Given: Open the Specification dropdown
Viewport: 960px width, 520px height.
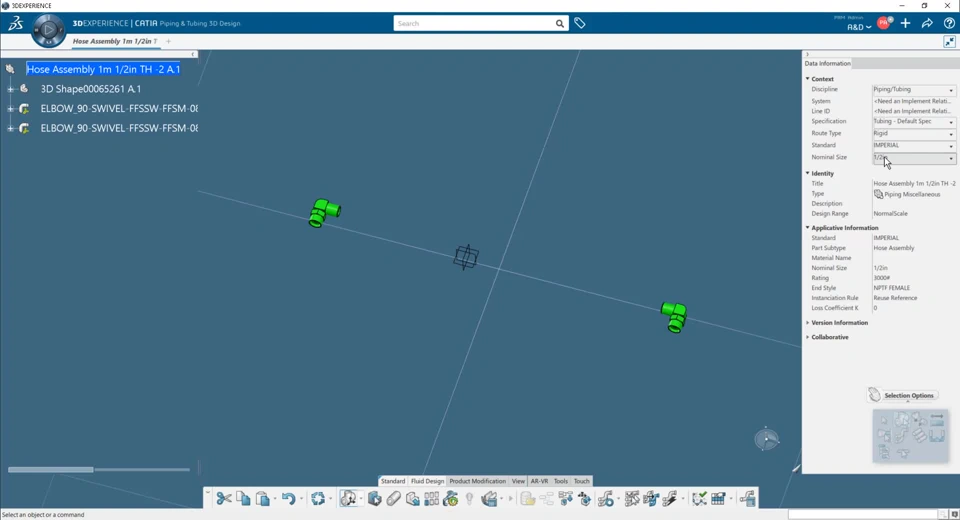Looking at the screenshot, I should point(914,121).
